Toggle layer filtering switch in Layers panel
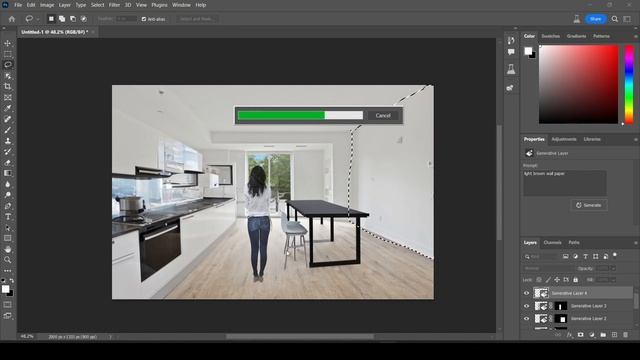 point(615,256)
